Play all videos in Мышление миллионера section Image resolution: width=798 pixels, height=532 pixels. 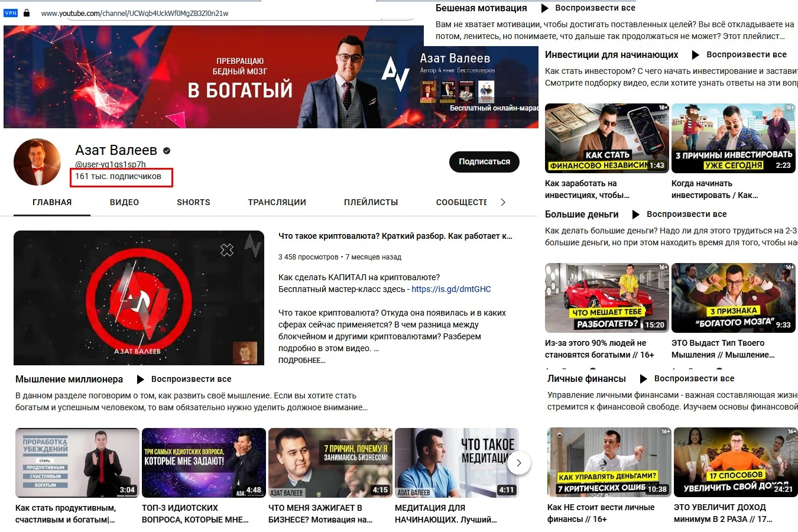[184, 379]
